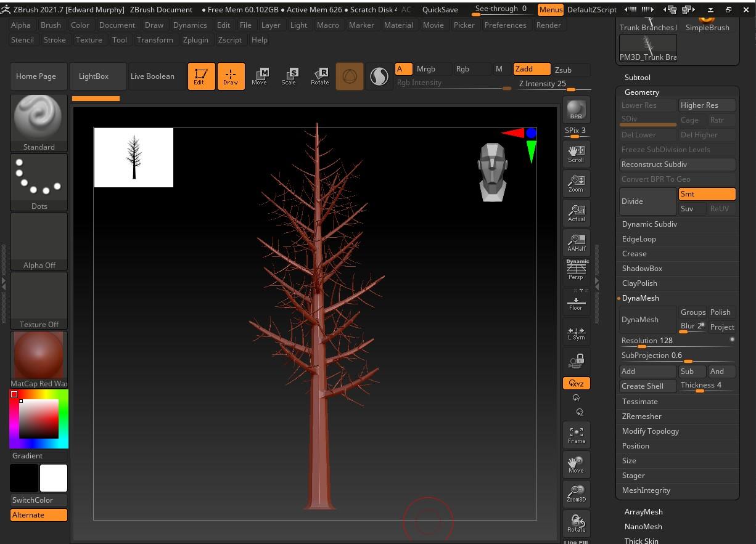Switch to the Scale tool

[289, 76]
